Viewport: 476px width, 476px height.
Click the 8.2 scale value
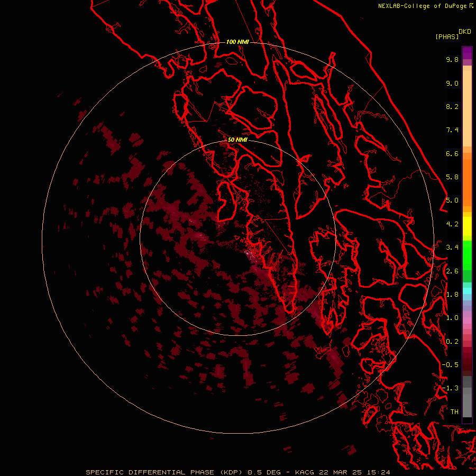452,106
